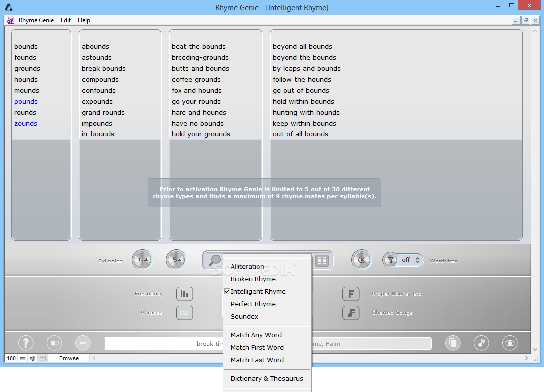
Task: Toggle the Frequency bar-chart button
Action: coord(184,294)
